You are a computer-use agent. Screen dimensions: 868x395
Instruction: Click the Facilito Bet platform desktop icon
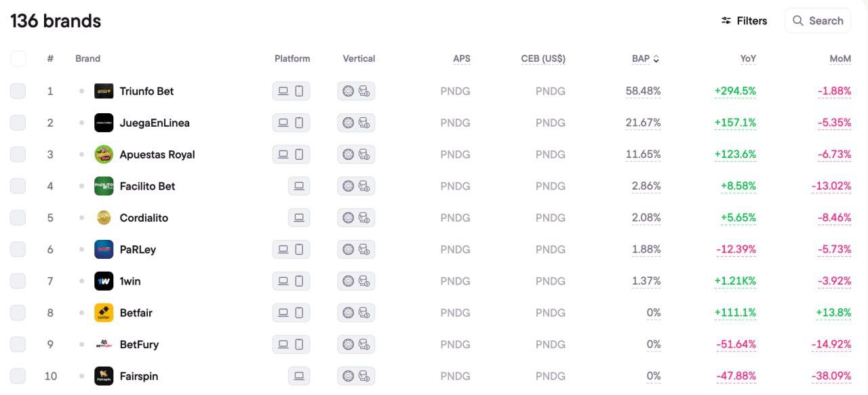(299, 186)
